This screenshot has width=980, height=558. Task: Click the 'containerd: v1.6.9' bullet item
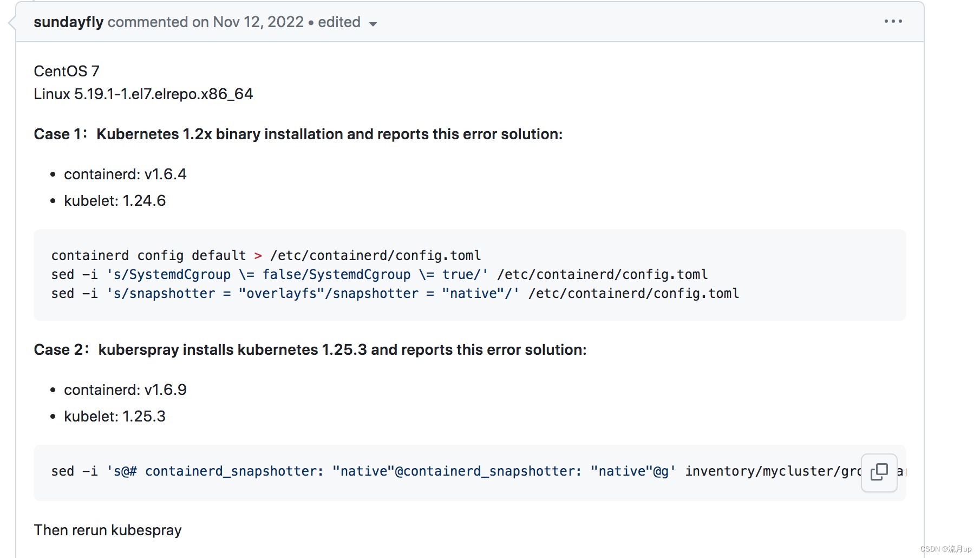[125, 390]
